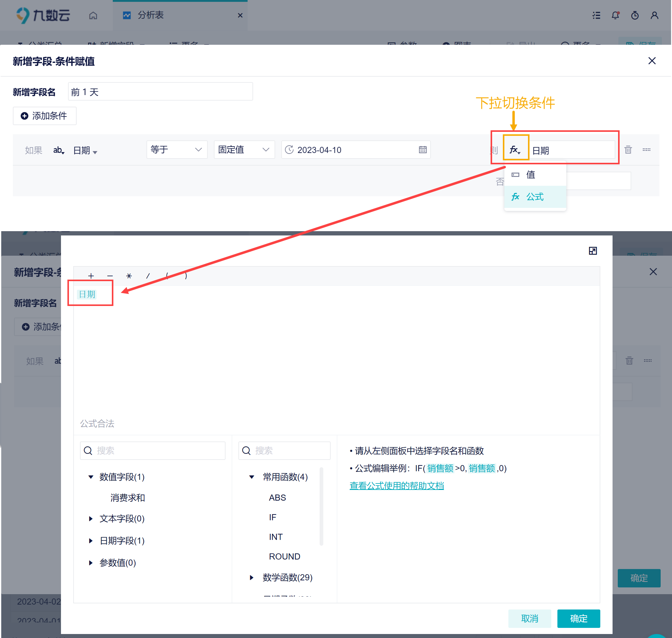The height and width of the screenshot is (638, 672).
Task: Click the task list icon in header
Action: click(x=596, y=15)
